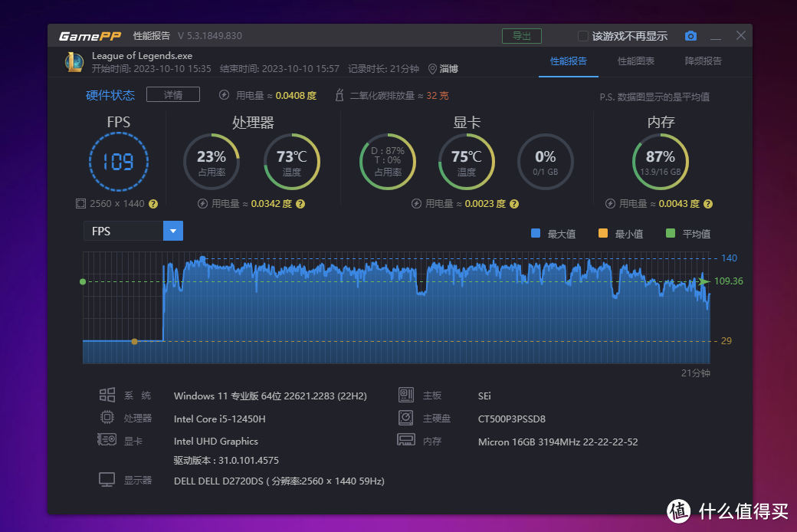The image size is (797, 532).
Task: Click the graphics card icon beside 显卡 row
Action: (x=107, y=440)
